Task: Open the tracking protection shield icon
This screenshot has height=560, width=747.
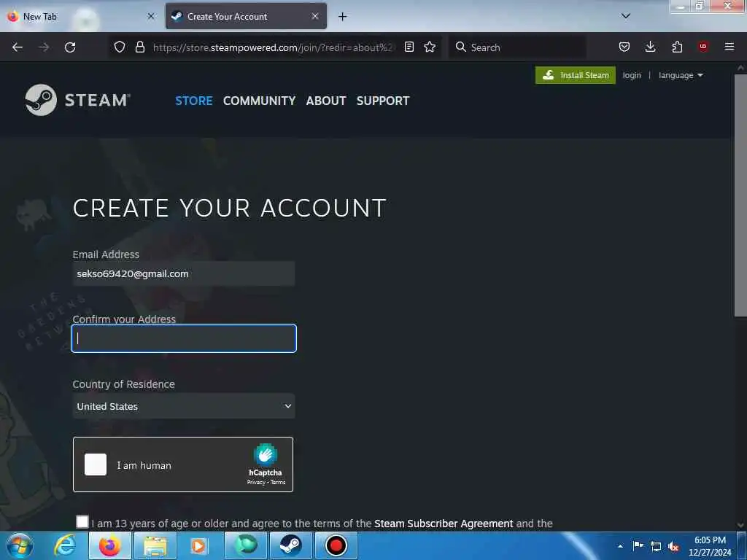Action: click(x=120, y=47)
